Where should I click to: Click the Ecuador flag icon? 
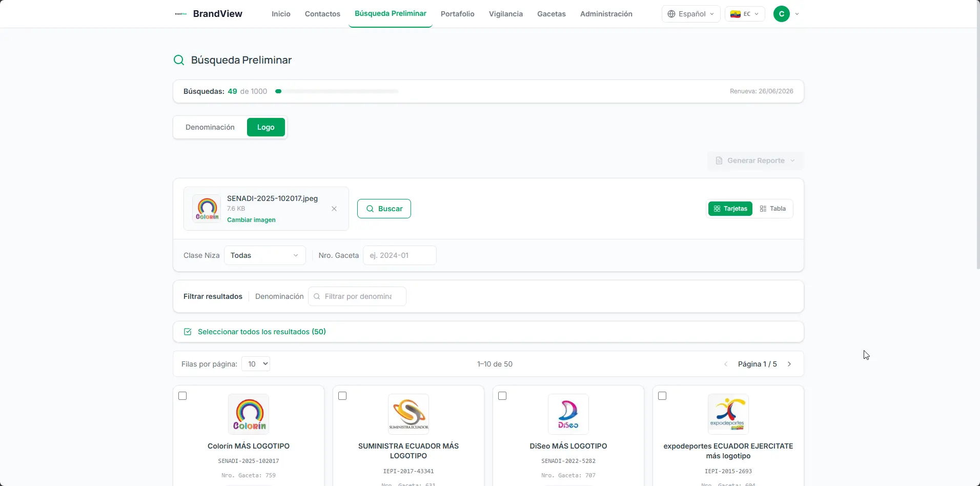click(736, 14)
